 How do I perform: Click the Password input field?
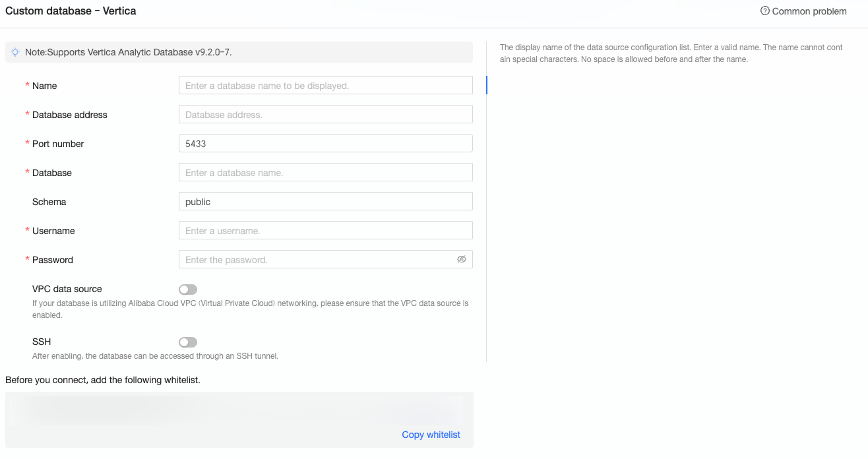coord(326,259)
